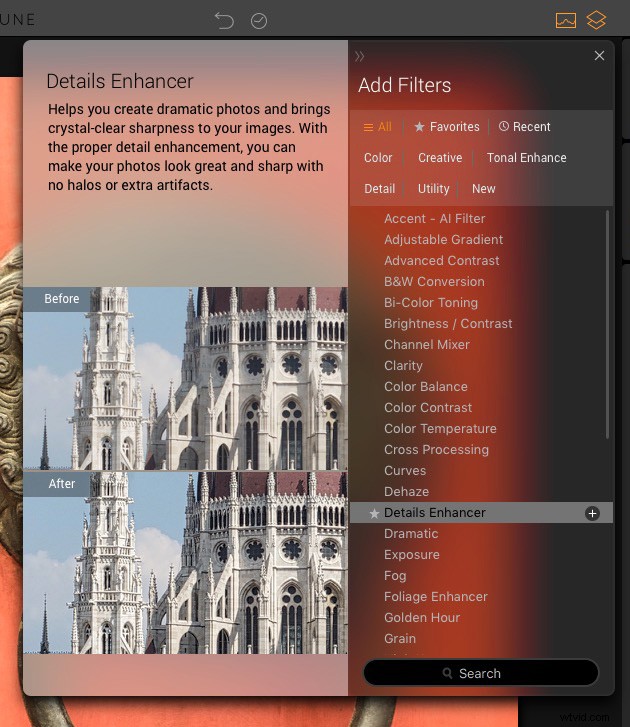Image resolution: width=630 pixels, height=727 pixels.
Task: Show Utility category filters
Action: pyautogui.click(x=433, y=189)
